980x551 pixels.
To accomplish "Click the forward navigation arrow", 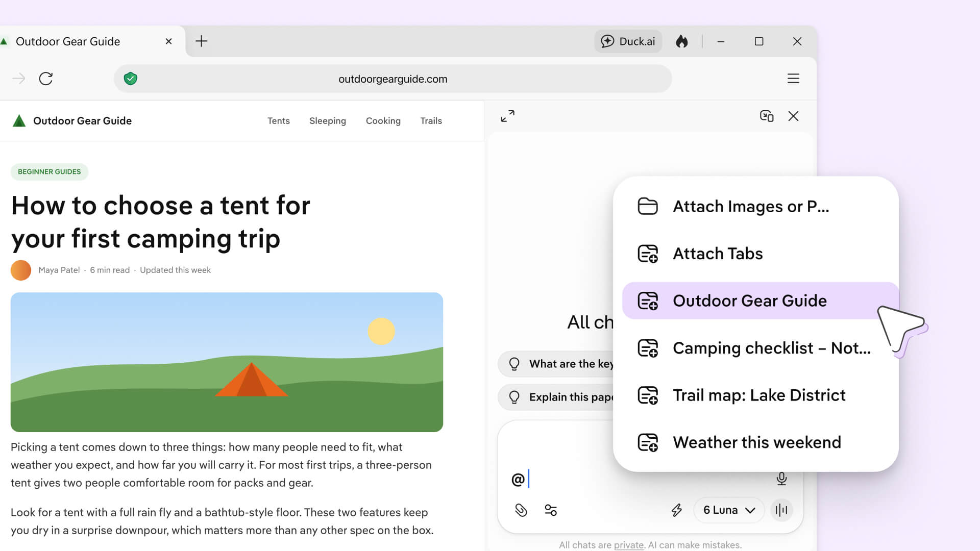I will [19, 79].
